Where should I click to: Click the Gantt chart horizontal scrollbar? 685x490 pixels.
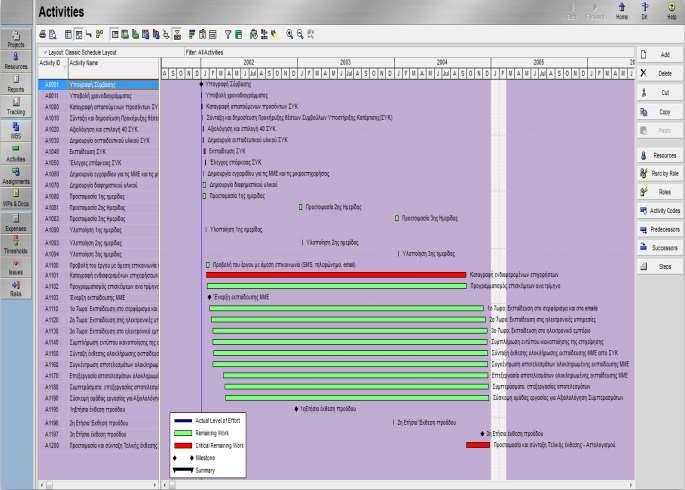pyautogui.click(x=398, y=485)
